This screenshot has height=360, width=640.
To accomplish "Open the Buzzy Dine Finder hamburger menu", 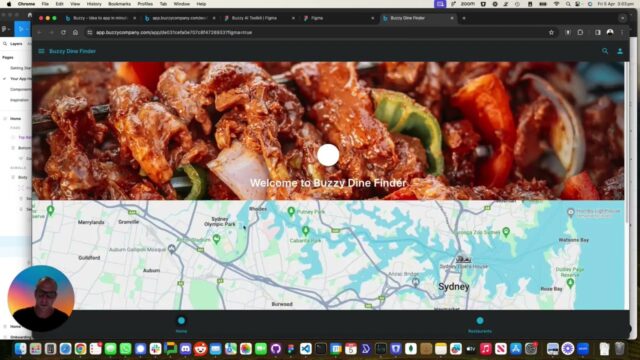I will pos(41,51).
